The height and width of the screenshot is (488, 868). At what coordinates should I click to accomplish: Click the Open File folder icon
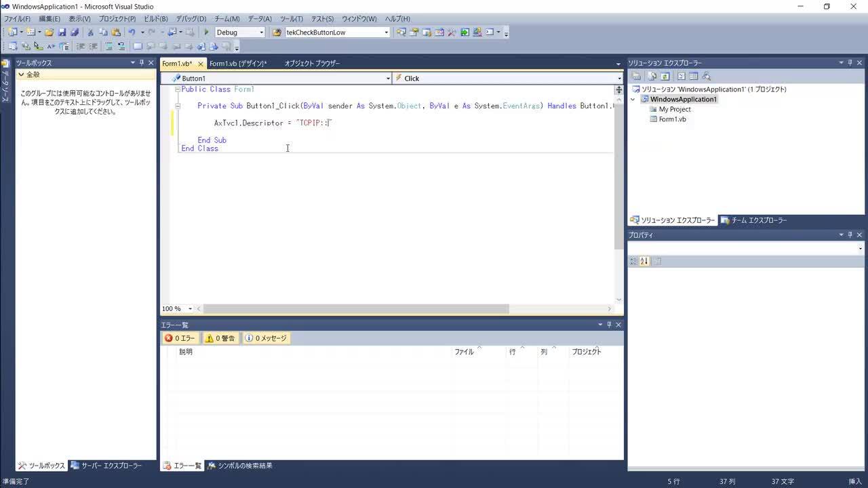[49, 32]
